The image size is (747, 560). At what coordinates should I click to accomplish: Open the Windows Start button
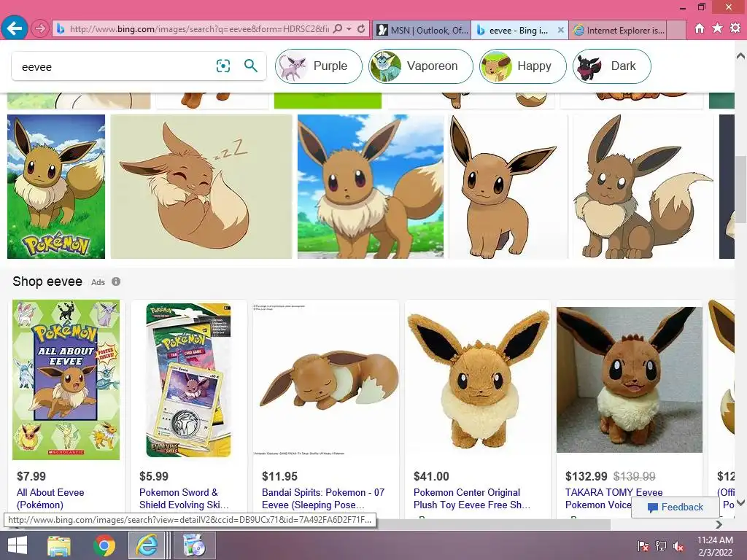[x=18, y=545]
